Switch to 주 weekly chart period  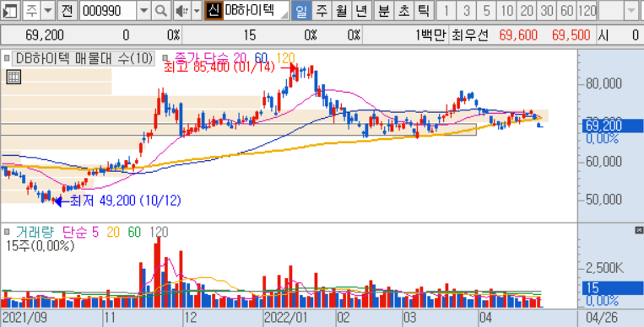(322, 11)
